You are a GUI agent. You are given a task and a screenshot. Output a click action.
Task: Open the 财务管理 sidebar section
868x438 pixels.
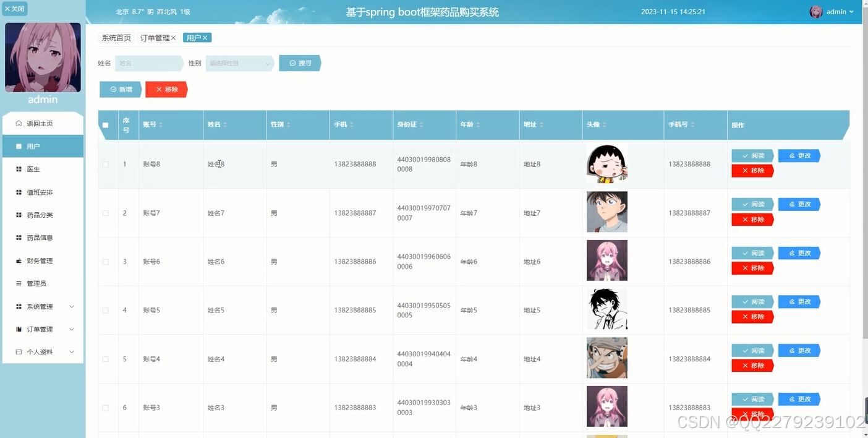(42, 260)
